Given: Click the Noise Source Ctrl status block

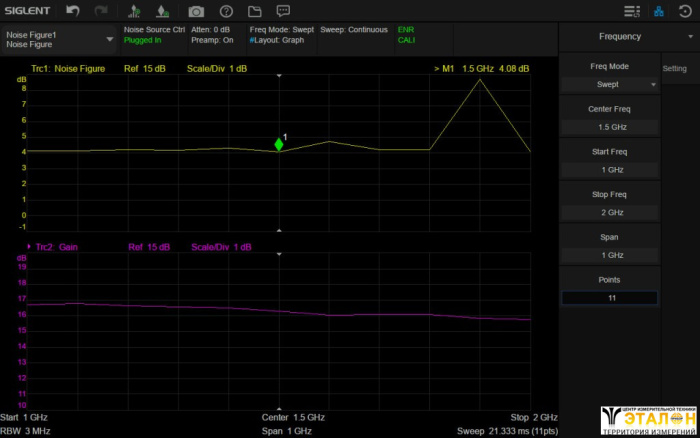Looking at the screenshot, I should coord(153,35).
